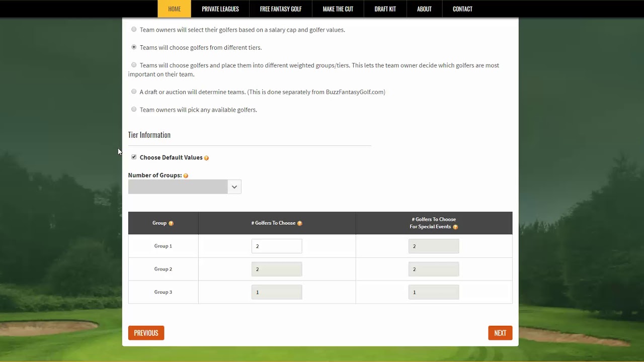Go to Free Fantasy Golf page
The height and width of the screenshot is (362, 644).
pos(280,9)
